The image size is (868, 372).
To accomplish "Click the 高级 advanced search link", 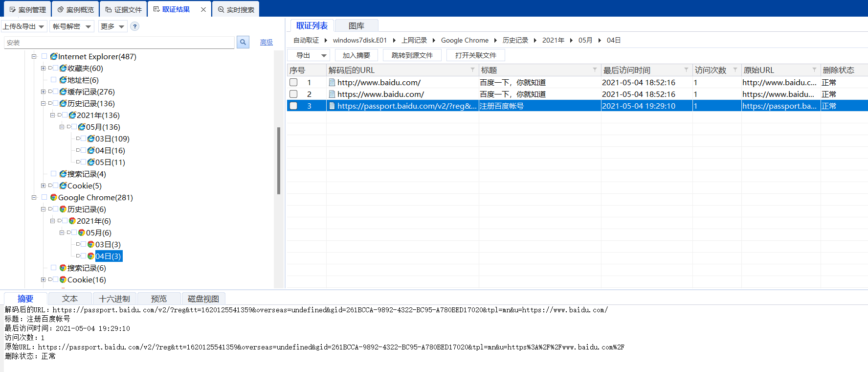I will tap(267, 43).
